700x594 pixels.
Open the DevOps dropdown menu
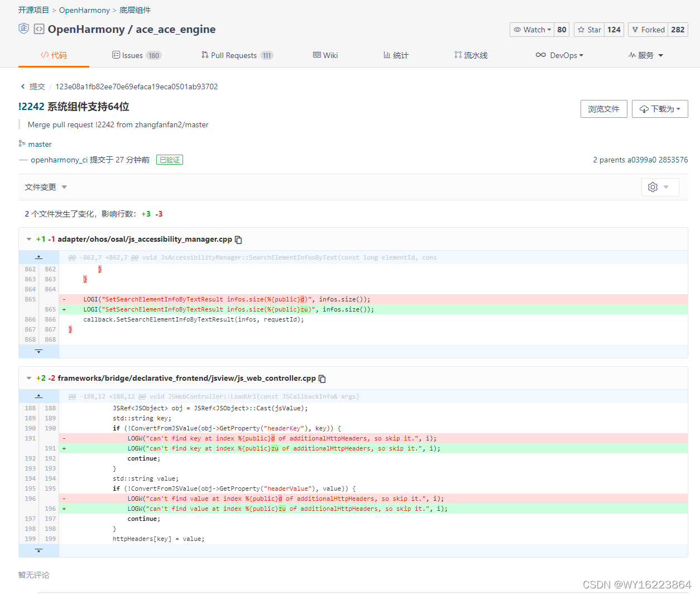coord(559,55)
